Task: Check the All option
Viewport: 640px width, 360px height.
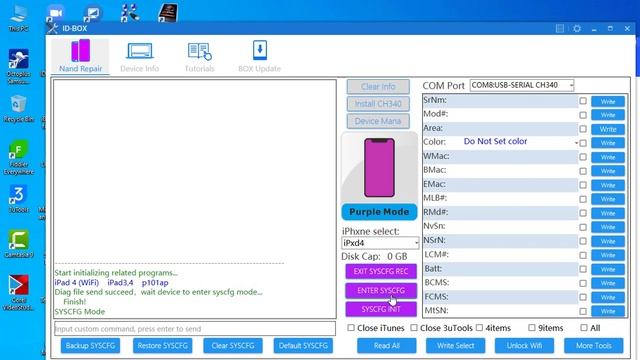Action: [584, 328]
